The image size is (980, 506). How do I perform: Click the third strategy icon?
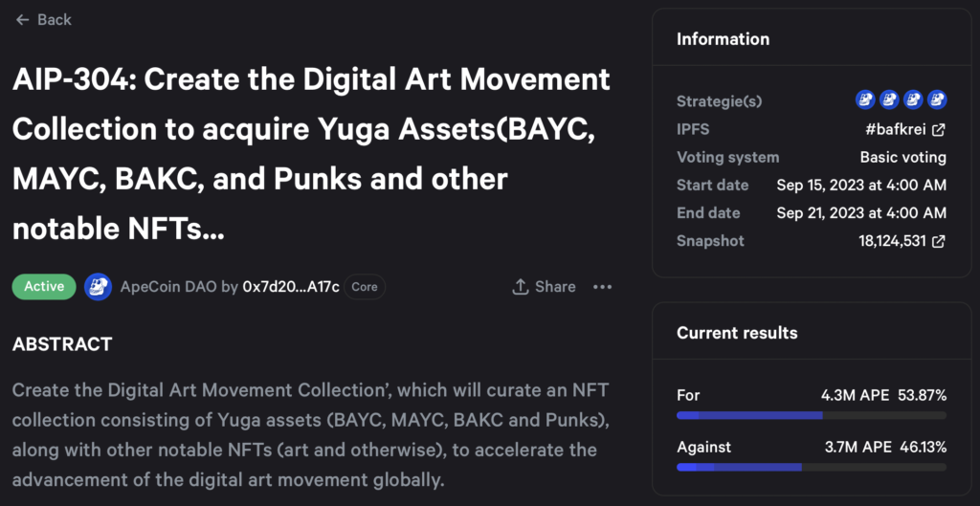click(x=913, y=99)
